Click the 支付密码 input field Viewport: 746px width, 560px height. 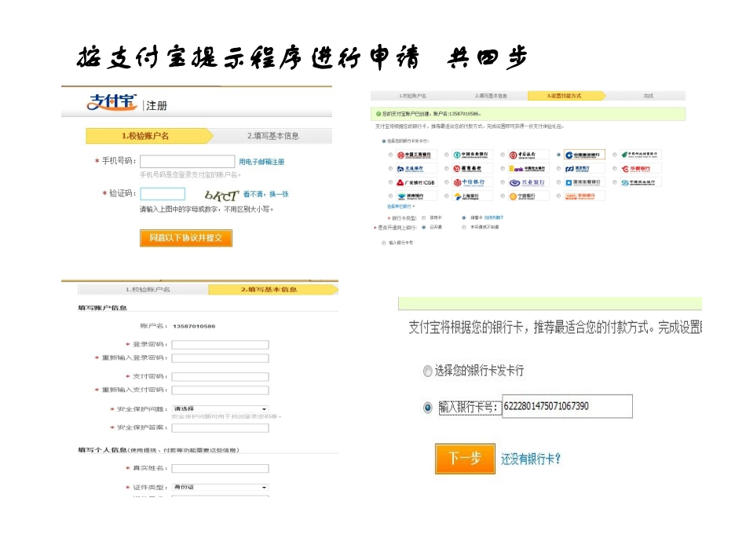coord(221,377)
